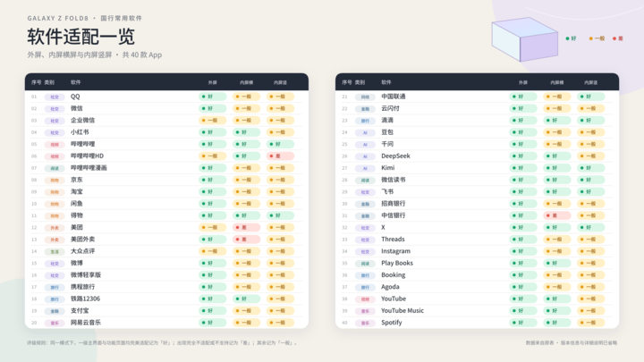Click the 外屏 一般 badge for 企业微信
This screenshot has height=362, width=644.
click(x=212, y=121)
